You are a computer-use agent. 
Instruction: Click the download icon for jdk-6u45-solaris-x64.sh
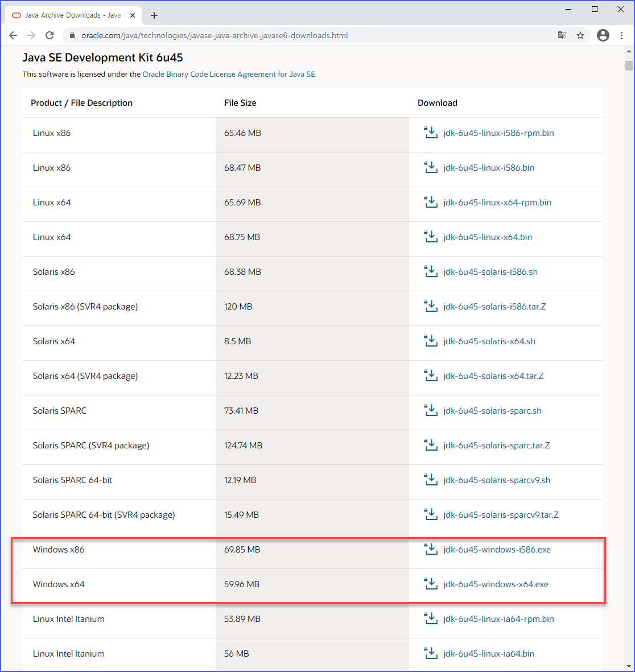tap(431, 341)
